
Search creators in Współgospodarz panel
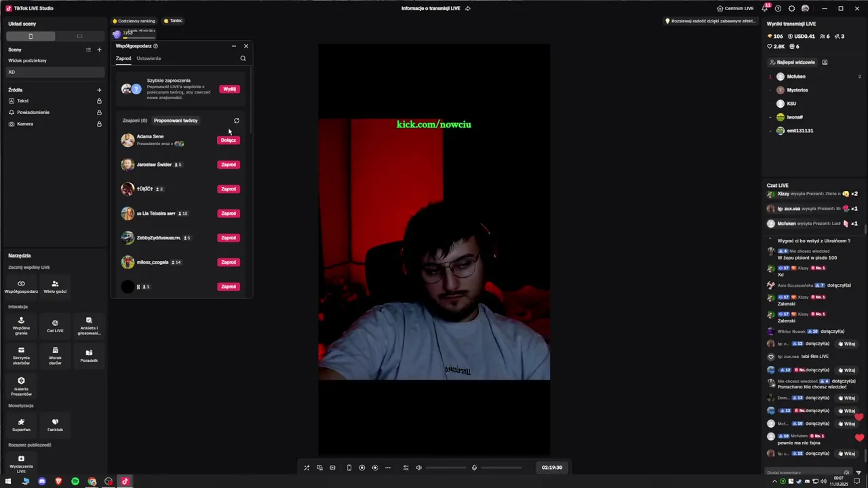[x=243, y=58]
